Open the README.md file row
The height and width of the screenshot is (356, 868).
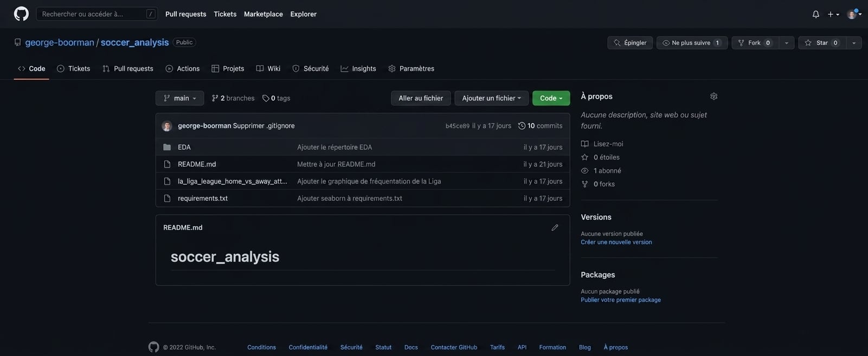(x=197, y=164)
